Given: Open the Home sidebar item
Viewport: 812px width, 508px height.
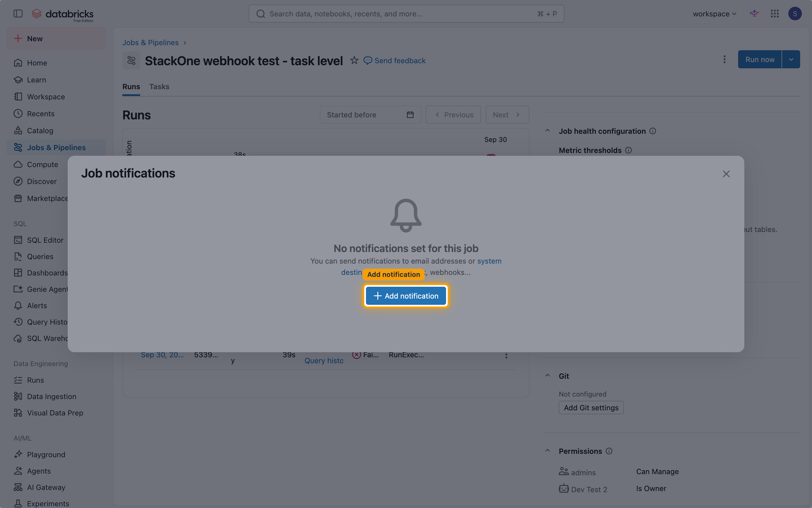Looking at the screenshot, I should [56, 63].
